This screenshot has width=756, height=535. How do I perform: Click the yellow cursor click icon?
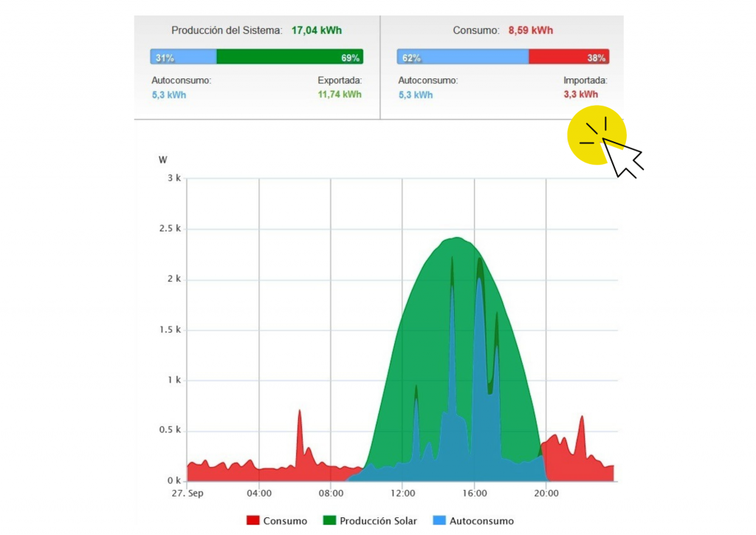coord(597,135)
